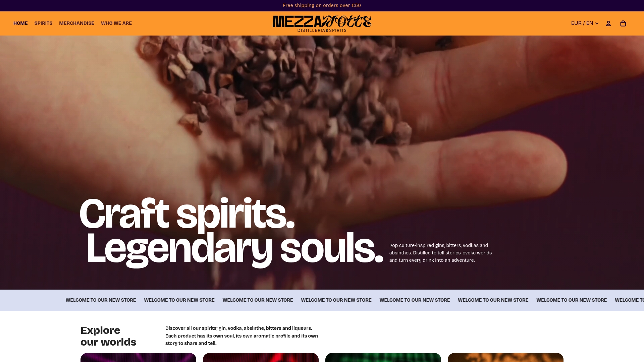Click the Welcome to our new store marquee

click(322, 300)
